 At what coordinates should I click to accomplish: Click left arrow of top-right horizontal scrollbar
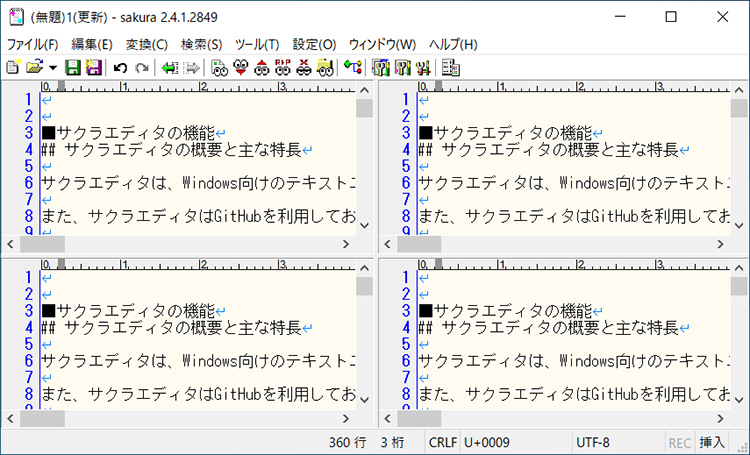point(388,244)
